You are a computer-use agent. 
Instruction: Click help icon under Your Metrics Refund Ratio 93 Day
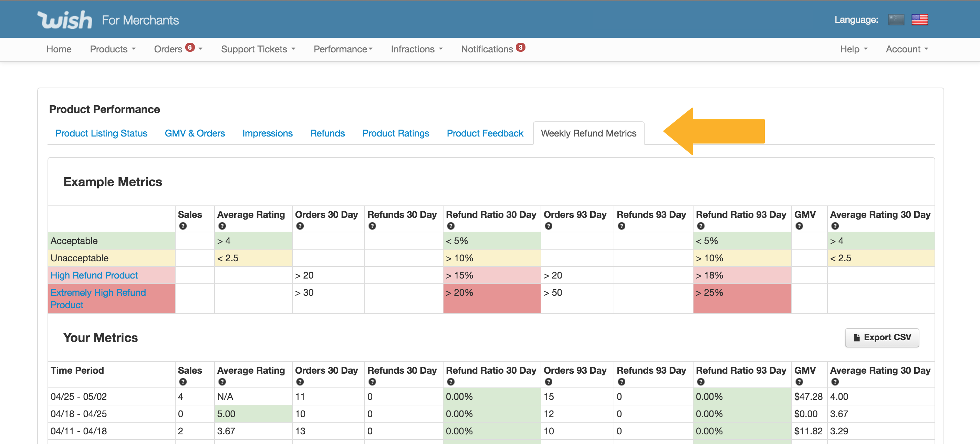tap(701, 382)
